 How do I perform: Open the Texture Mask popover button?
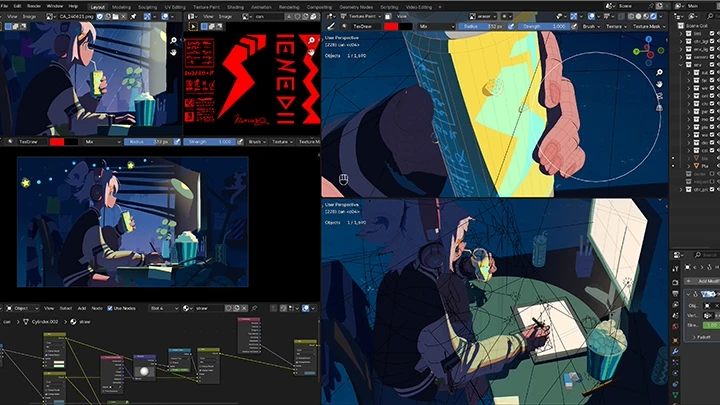coord(650,27)
